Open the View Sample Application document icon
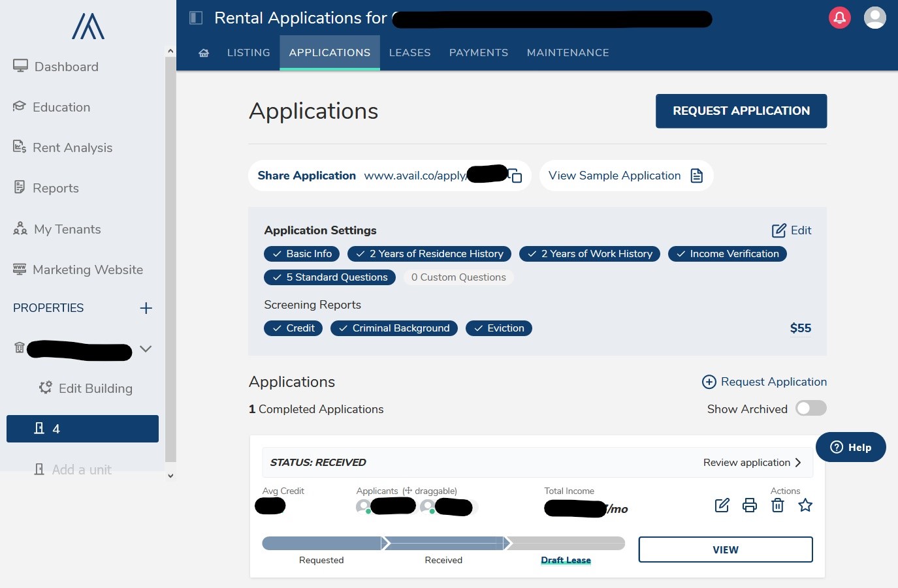Viewport: 898px width, 588px height. (696, 176)
